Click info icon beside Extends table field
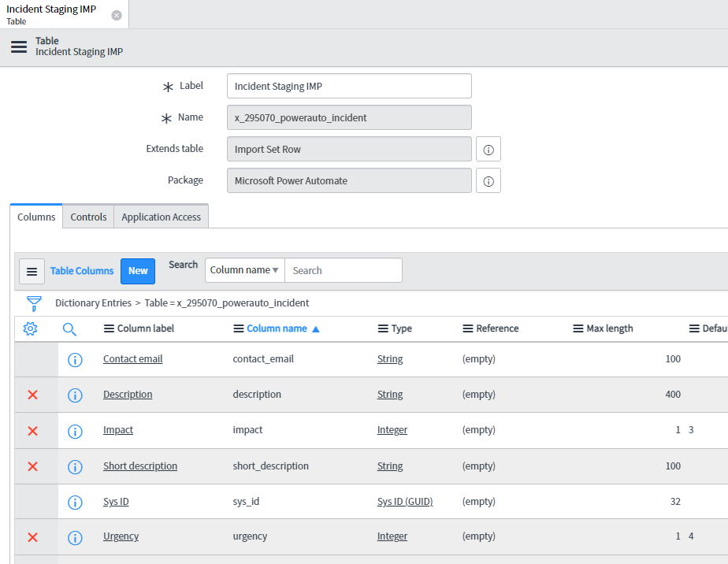The width and height of the screenshot is (728, 564). 488,149
